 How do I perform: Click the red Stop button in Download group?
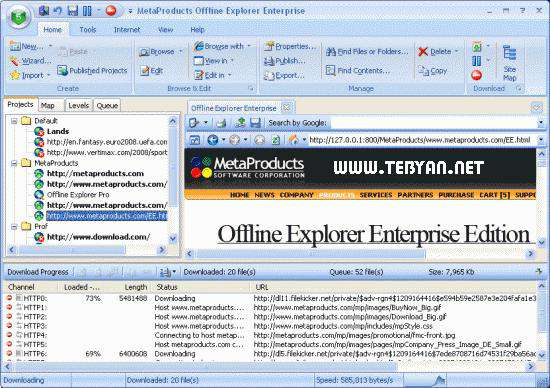pos(476,75)
